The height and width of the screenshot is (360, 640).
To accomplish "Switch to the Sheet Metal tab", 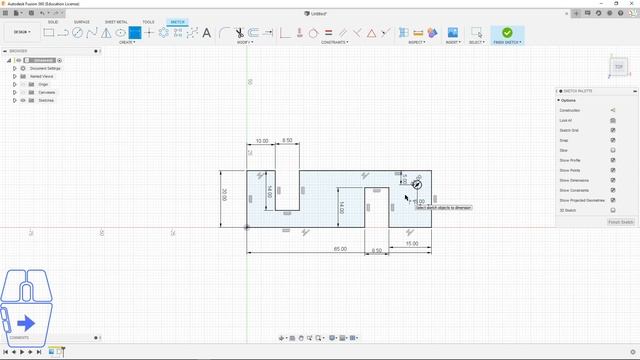I will pyautogui.click(x=116, y=22).
